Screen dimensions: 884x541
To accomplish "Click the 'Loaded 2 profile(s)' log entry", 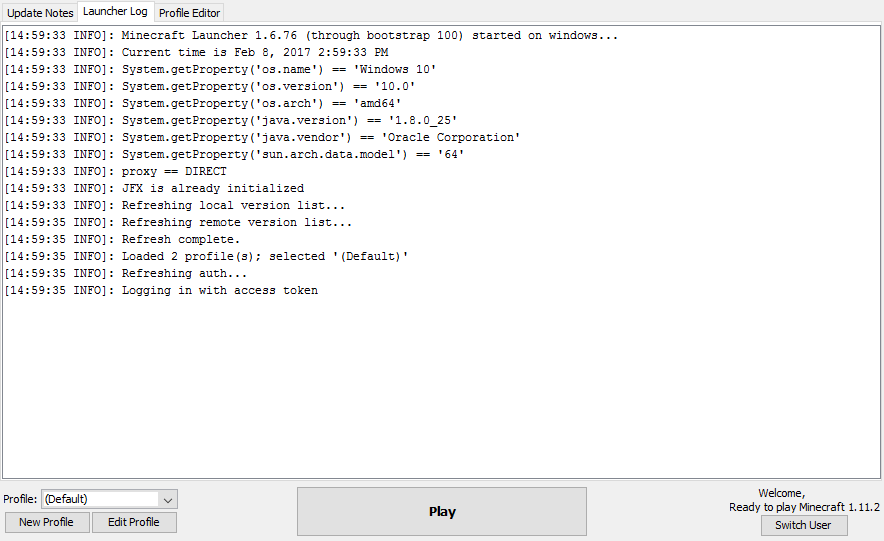I will pos(206,256).
